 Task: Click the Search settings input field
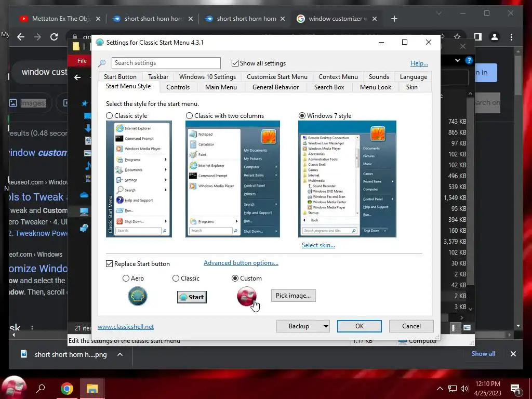[166, 63]
